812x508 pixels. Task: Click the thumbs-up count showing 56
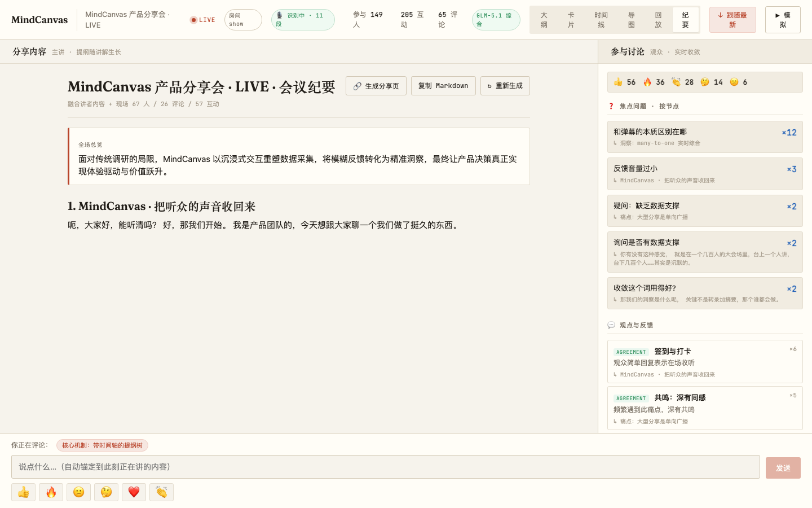coord(625,82)
